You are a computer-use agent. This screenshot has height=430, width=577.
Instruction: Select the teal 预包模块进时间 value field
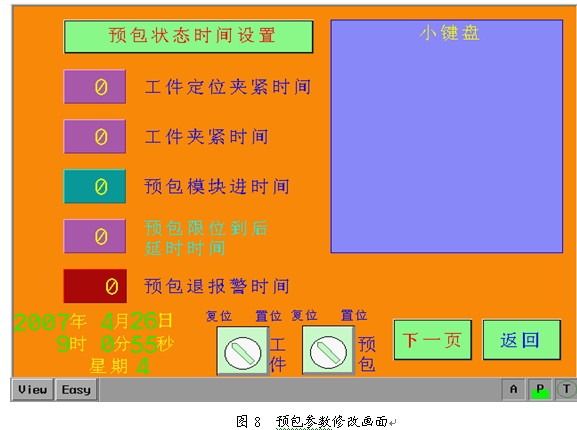tap(95, 186)
